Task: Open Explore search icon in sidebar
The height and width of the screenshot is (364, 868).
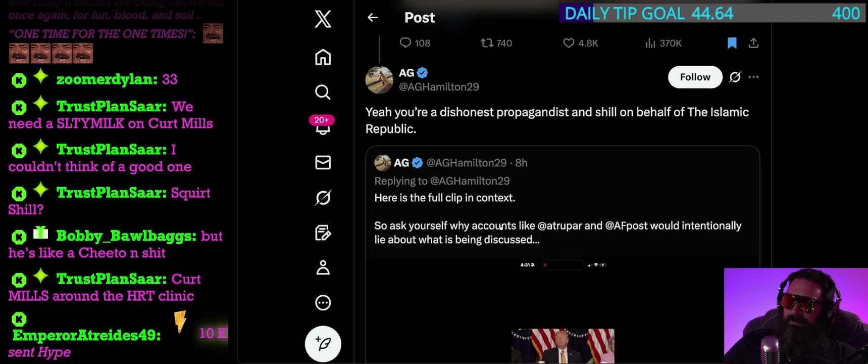Action: click(323, 92)
